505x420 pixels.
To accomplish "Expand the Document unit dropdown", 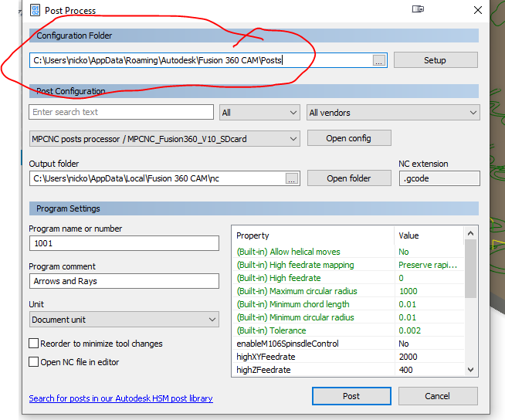I will coord(124,320).
